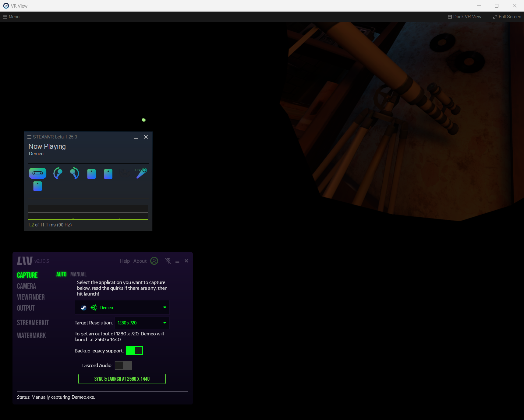Open the Target Resolution dropdown
Screen dimensions: 524x420
[165, 323]
